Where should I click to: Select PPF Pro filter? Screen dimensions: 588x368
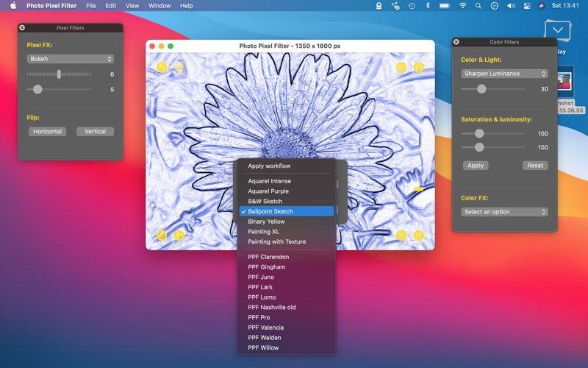click(x=287, y=318)
